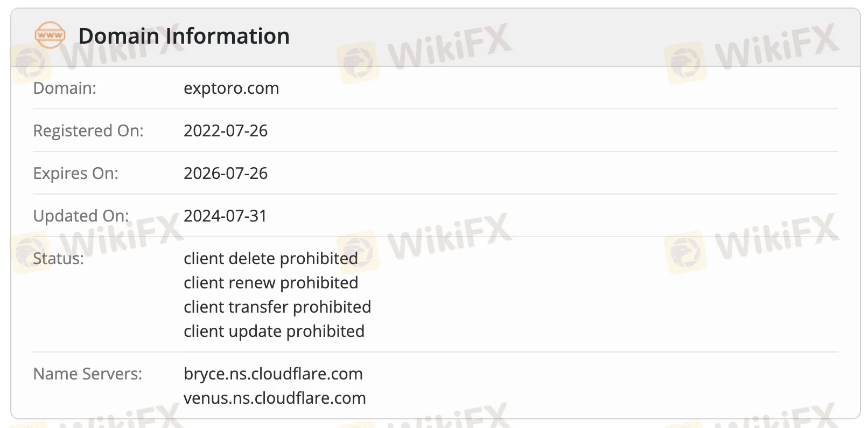Viewport: 868px width, 428px height.
Task: Click the Expires On label
Action: tap(75, 173)
